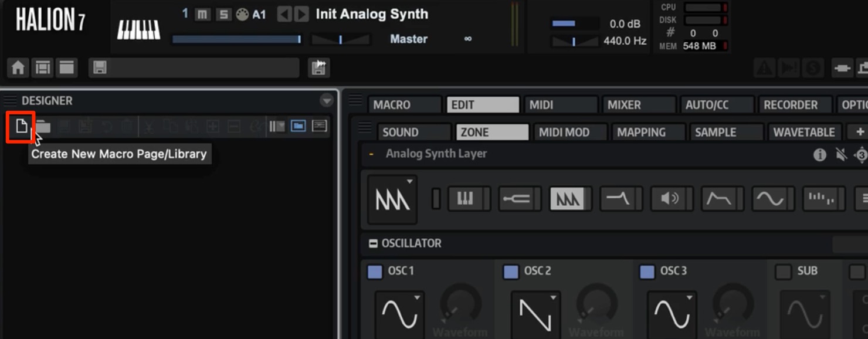Image resolution: width=868 pixels, height=339 pixels.
Task: Toggle OSC 1 on/off
Action: tap(375, 272)
